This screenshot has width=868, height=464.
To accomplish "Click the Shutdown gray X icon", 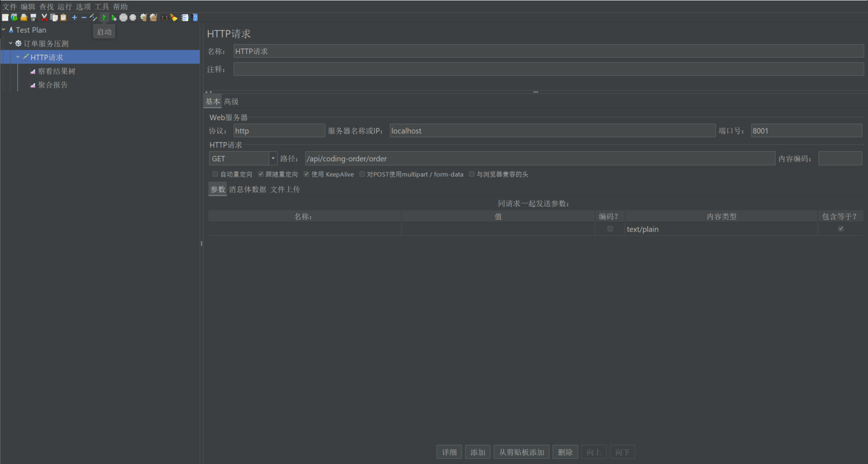I will [x=133, y=18].
